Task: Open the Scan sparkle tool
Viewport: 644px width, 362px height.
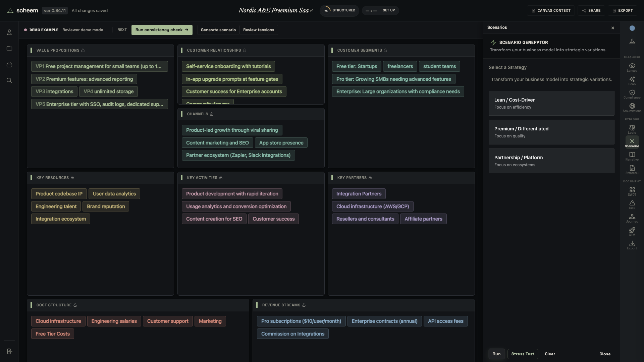Action: click(x=632, y=81)
